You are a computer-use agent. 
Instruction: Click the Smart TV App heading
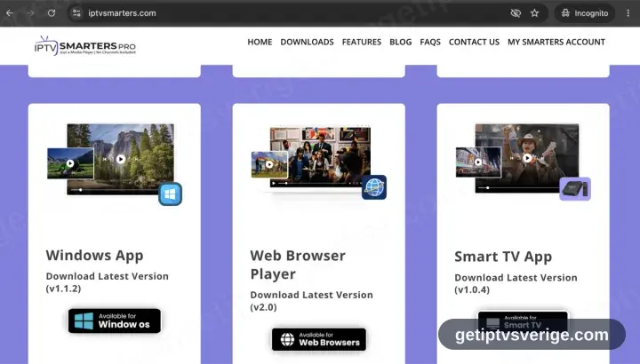[503, 257]
